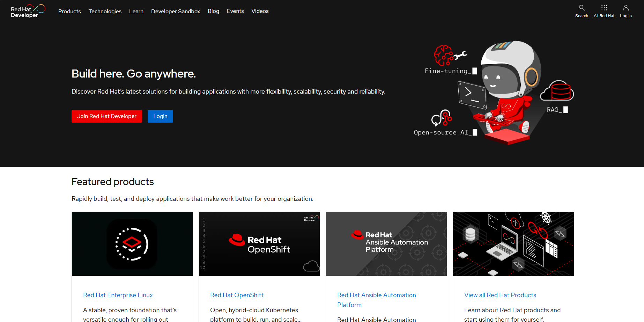Click the Open-source AI icon

(442, 118)
